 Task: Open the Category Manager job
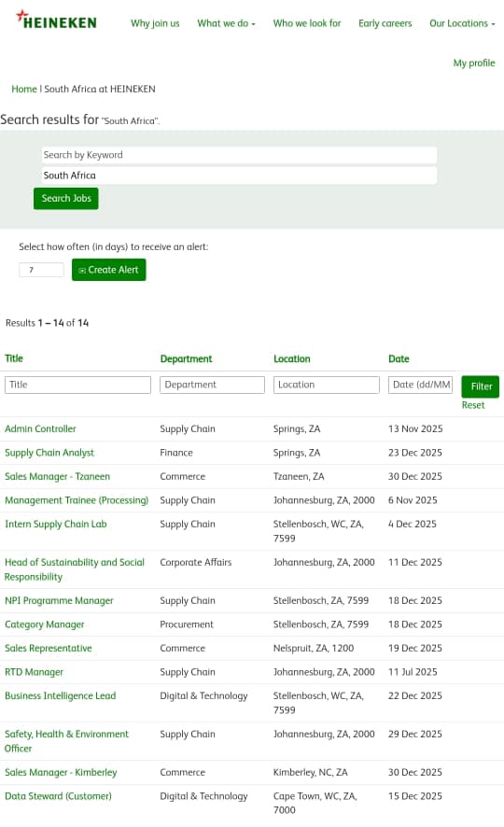44,624
